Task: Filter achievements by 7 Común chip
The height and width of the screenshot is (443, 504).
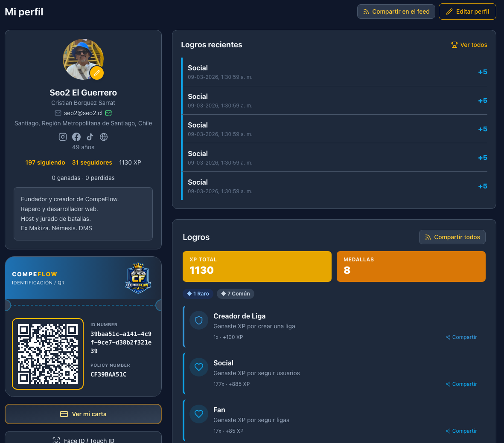Action: pyautogui.click(x=236, y=294)
